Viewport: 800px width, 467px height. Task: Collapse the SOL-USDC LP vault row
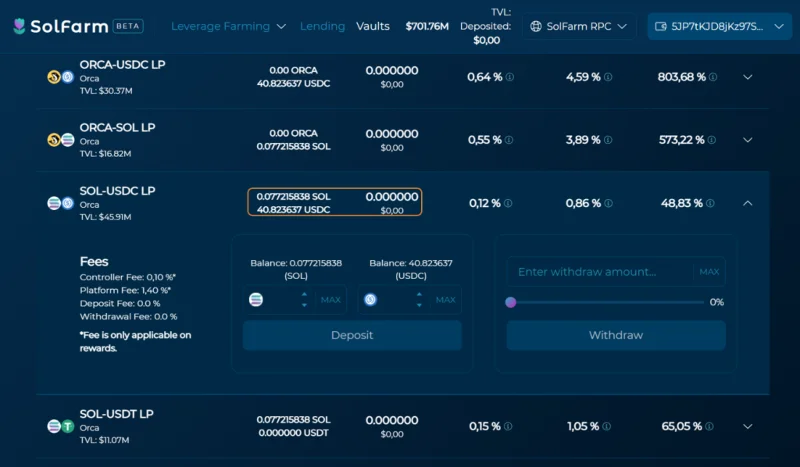coord(747,203)
